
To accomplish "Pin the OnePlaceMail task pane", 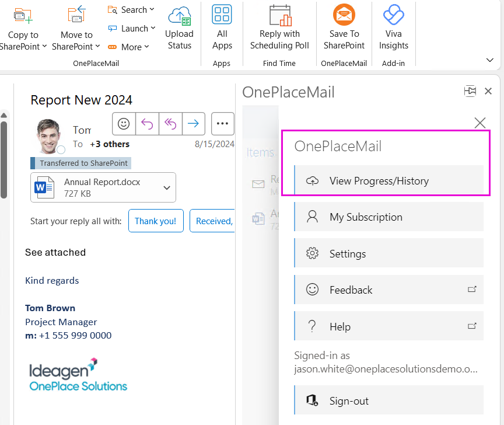I will click(470, 91).
